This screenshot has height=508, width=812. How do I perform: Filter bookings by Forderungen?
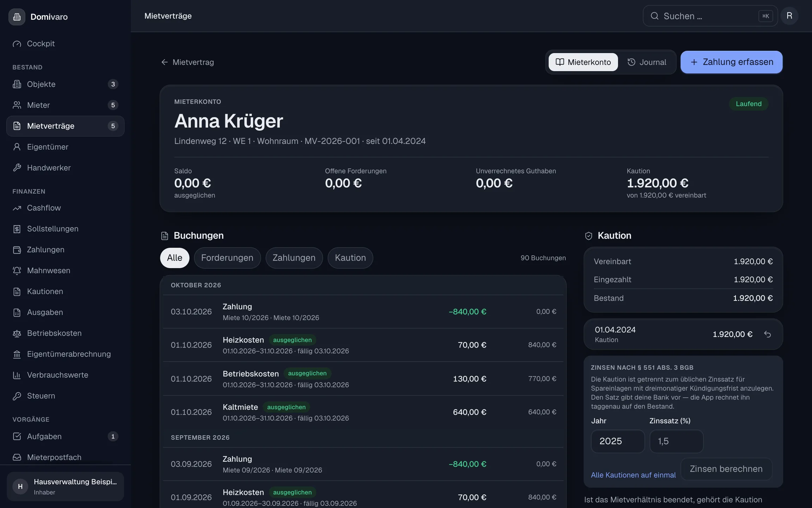click(x=227, y=258)
